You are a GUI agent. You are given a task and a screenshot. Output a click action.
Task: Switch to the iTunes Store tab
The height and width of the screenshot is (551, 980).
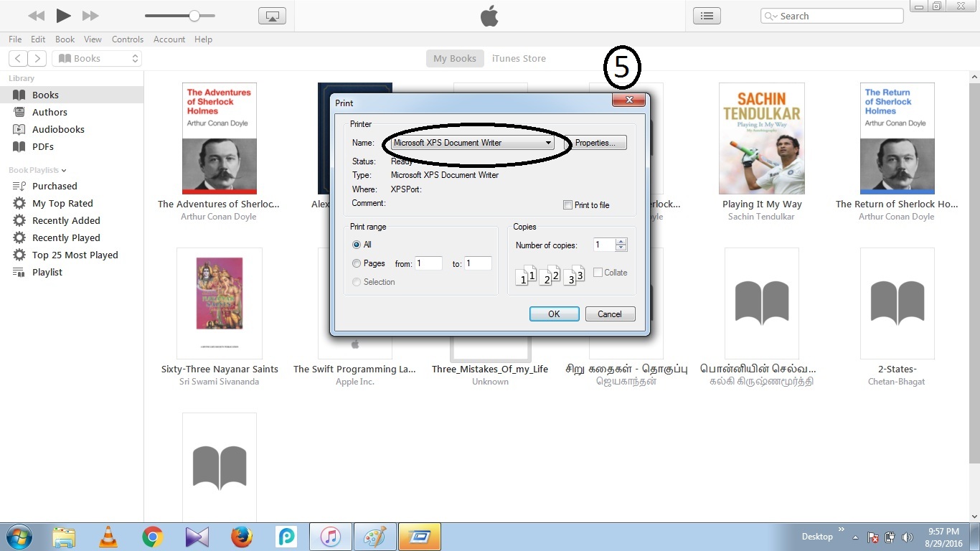pos(519,59)
